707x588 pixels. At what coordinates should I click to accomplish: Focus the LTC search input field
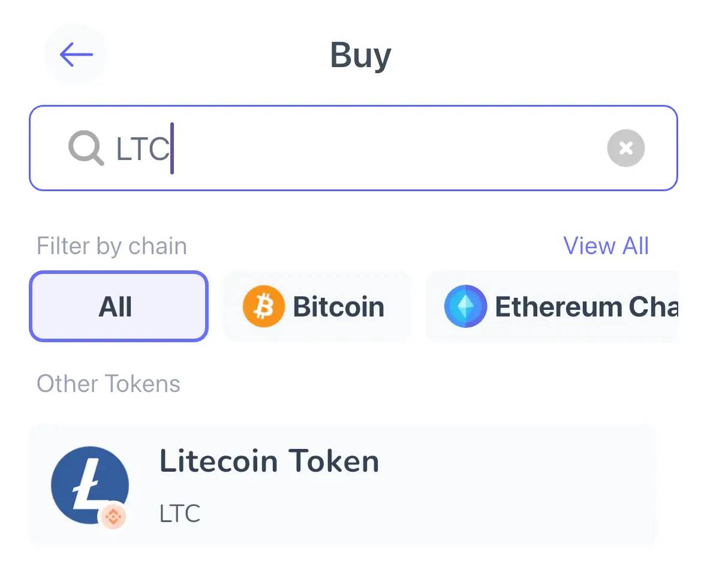click(x=354, y=148)
